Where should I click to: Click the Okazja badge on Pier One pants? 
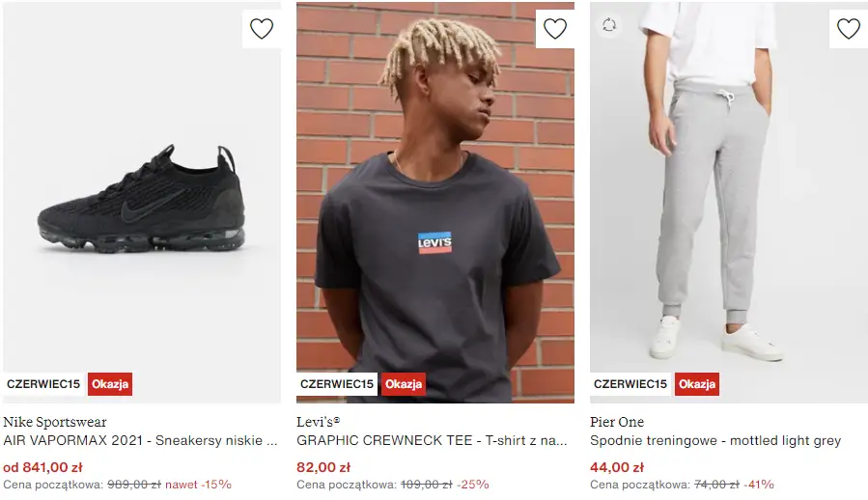coord(697,384)
